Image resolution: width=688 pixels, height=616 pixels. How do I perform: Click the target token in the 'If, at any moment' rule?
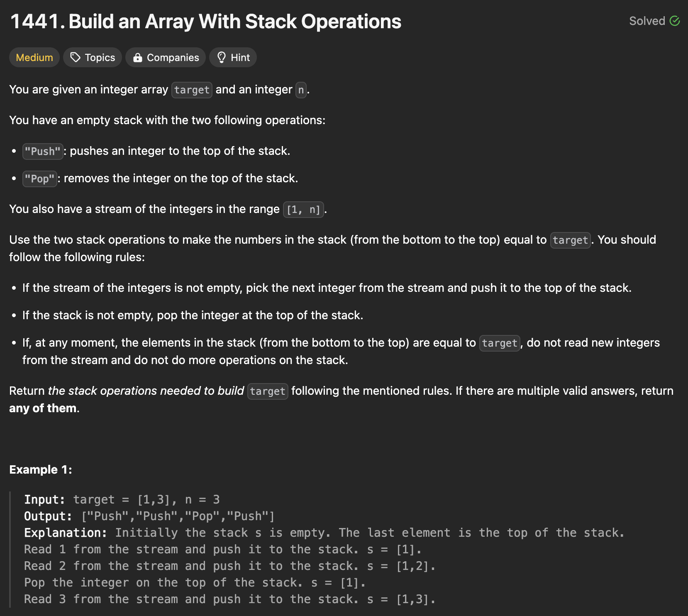click(x=500, y=343)
